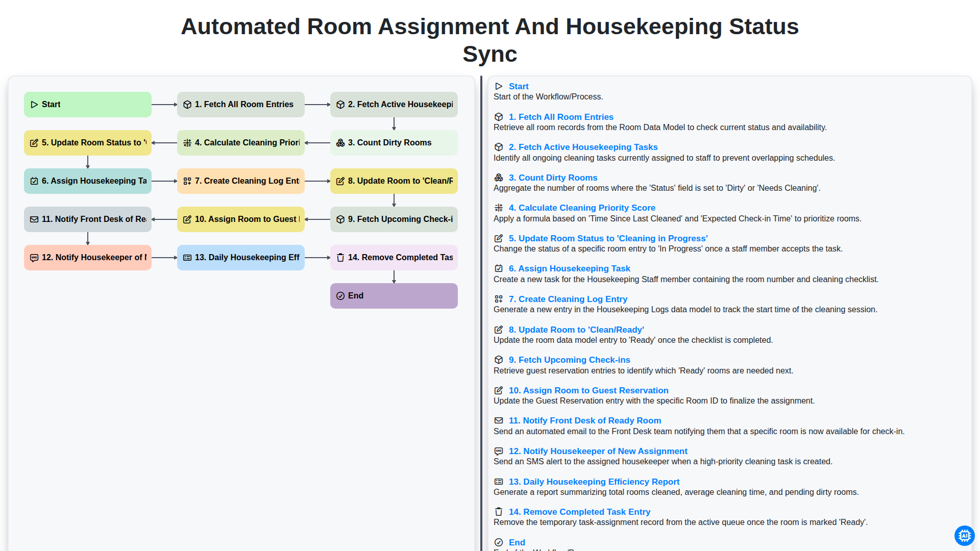The width and height of the screenshot is (980, 551).
Task: Open '10. Assign Room to Guest Reservation' link
Action: 589,390
